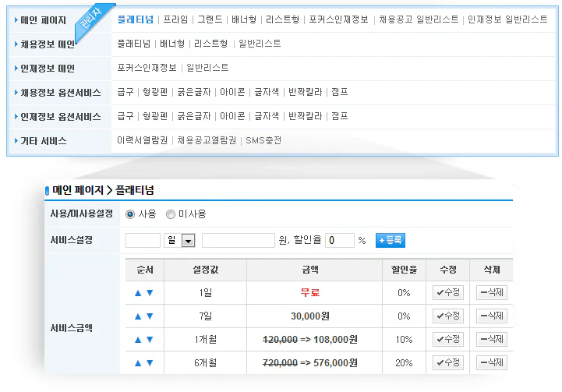Focus the period number input field

[143, 240]
